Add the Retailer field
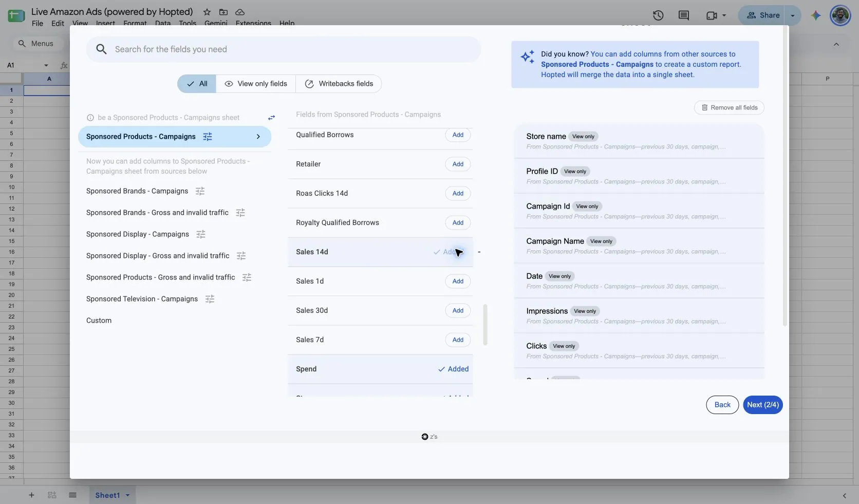 click(458, 164)
